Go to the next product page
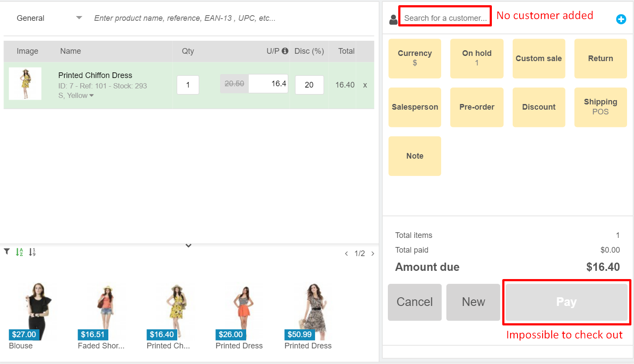634x364 pixels. click(x=372, y=253)
